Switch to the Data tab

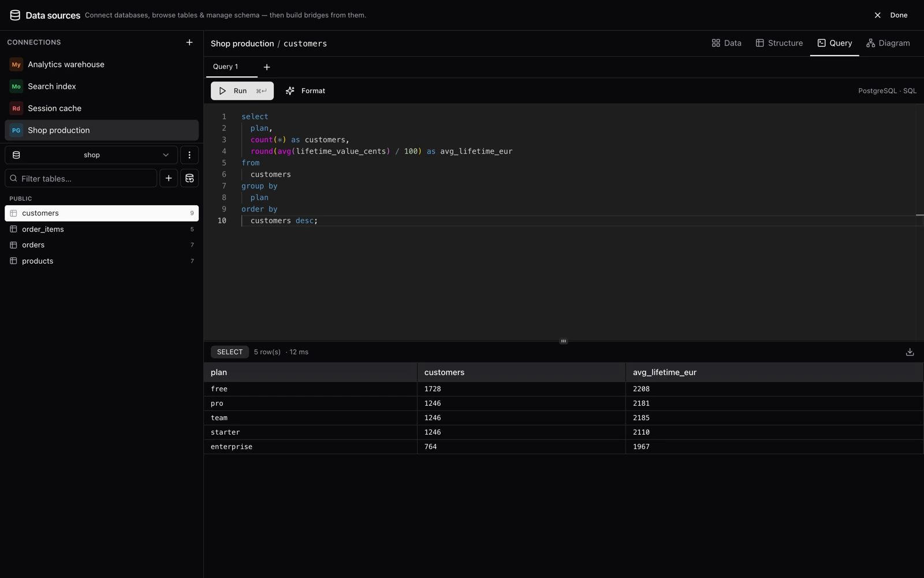click(x=726, y=43)
